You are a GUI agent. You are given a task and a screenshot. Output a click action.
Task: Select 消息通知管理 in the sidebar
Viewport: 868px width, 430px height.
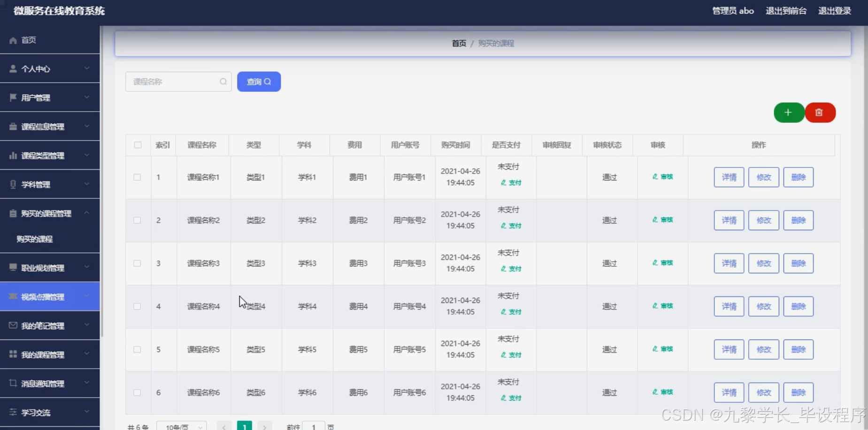pyautogui.click(x=50, y=383)
